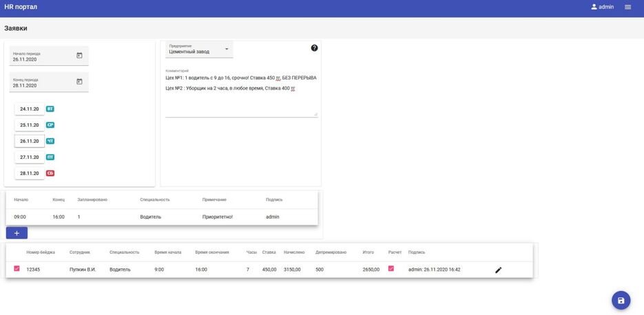Viewport: 644px width, 315px height.
Task: Click the Время начала column header
Action: 168,252
